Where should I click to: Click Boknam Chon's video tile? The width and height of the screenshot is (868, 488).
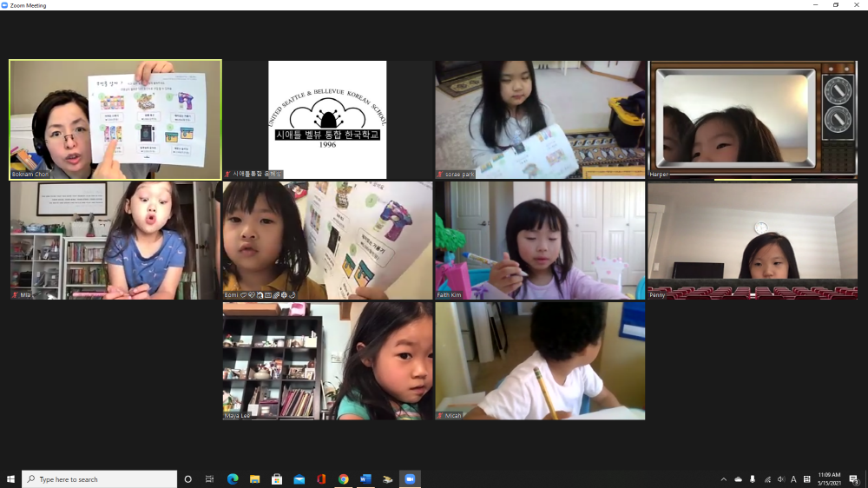pos(115,119)
